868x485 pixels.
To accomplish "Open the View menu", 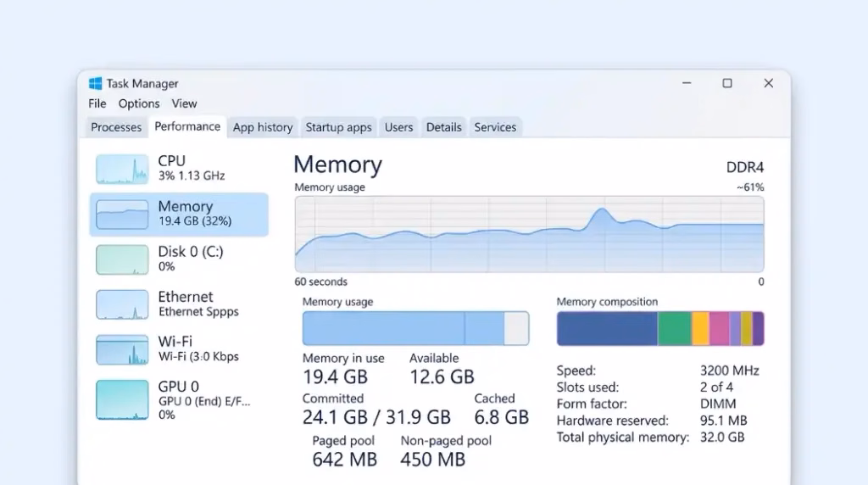I will pyautogui.click(x=184, y=103).
